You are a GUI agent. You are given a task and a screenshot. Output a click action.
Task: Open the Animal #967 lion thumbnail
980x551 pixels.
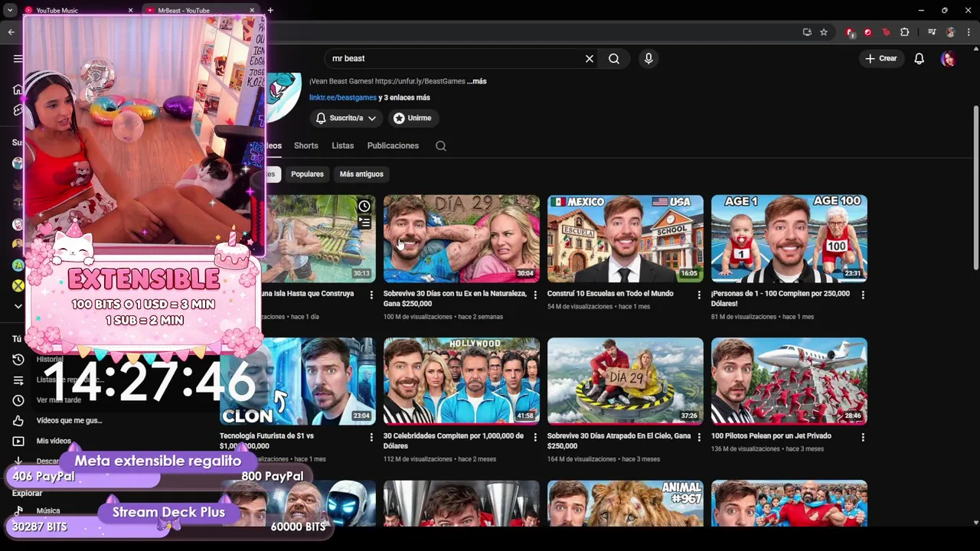(x=626, y=503)
